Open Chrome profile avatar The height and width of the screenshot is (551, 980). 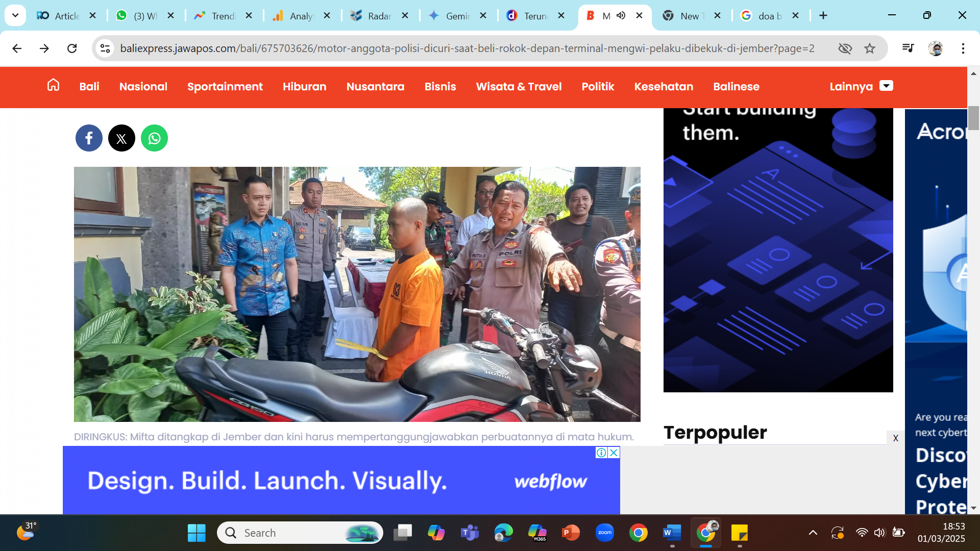[936, 48]
